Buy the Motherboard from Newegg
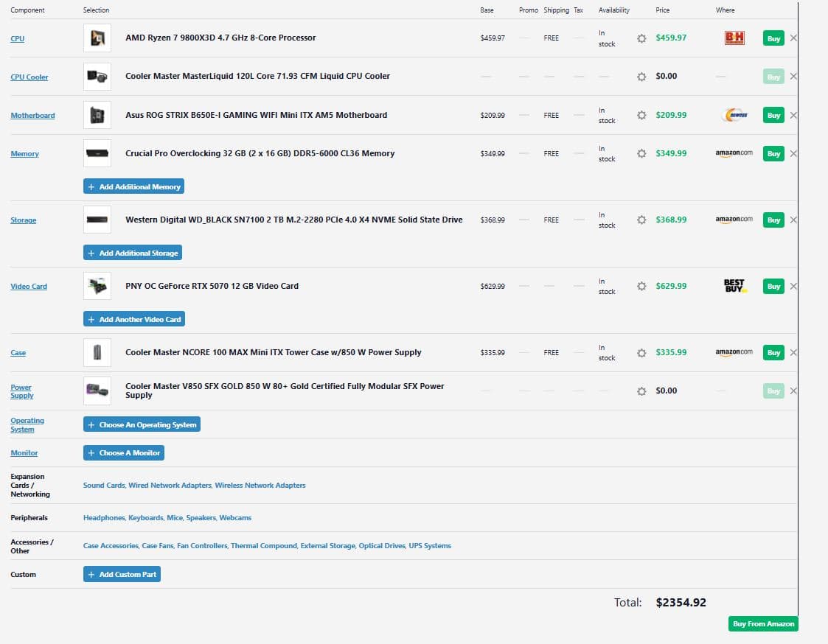This screenshot has width=828, height=644. coord(773,116)
